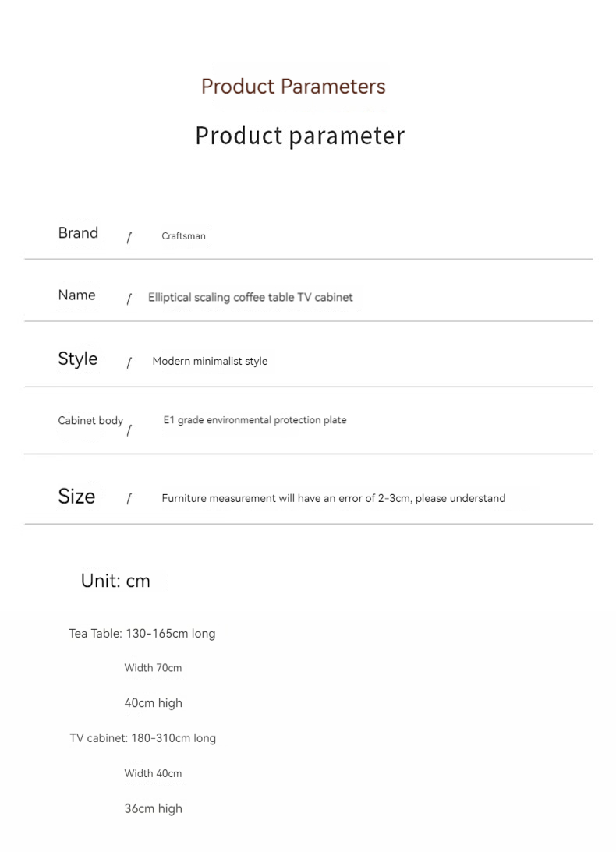The width and height of the screenshot is (616, 852).
Task: Select 'TV cabinet: 180-310cm long' line
Action: pyautogui.click(x=143, y=738)
